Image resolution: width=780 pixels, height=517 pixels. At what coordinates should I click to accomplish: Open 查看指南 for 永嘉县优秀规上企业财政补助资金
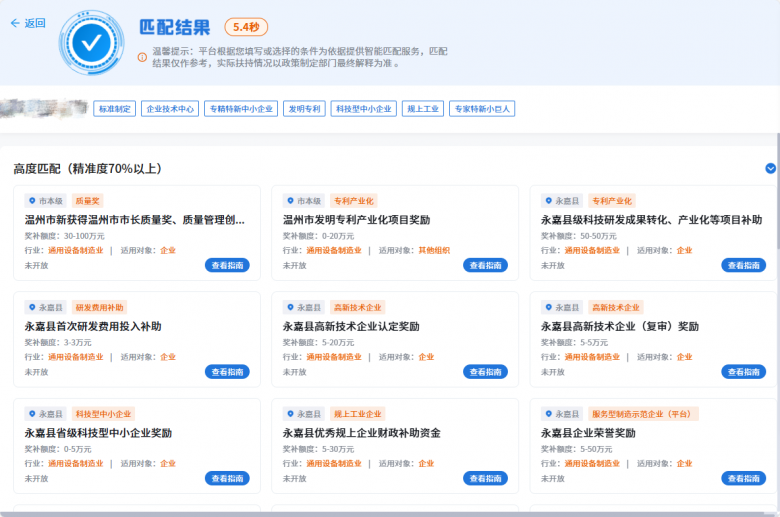tap(485, 478)
